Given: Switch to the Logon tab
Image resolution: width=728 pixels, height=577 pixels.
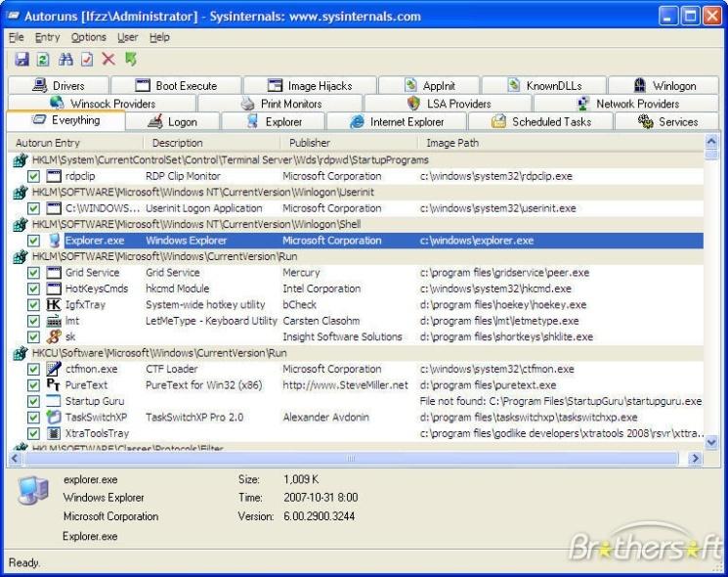Looking at the screenshot, I should (x=173, y=121).
